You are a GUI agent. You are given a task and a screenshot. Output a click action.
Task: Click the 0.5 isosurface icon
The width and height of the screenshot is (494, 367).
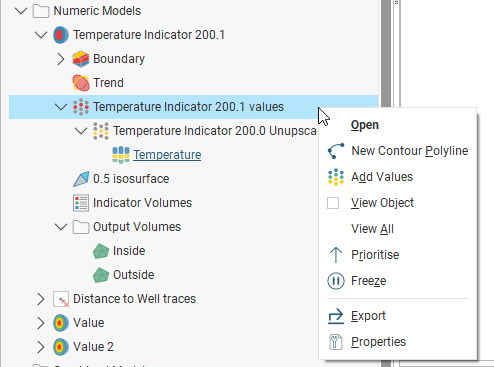tap(81, 179)
